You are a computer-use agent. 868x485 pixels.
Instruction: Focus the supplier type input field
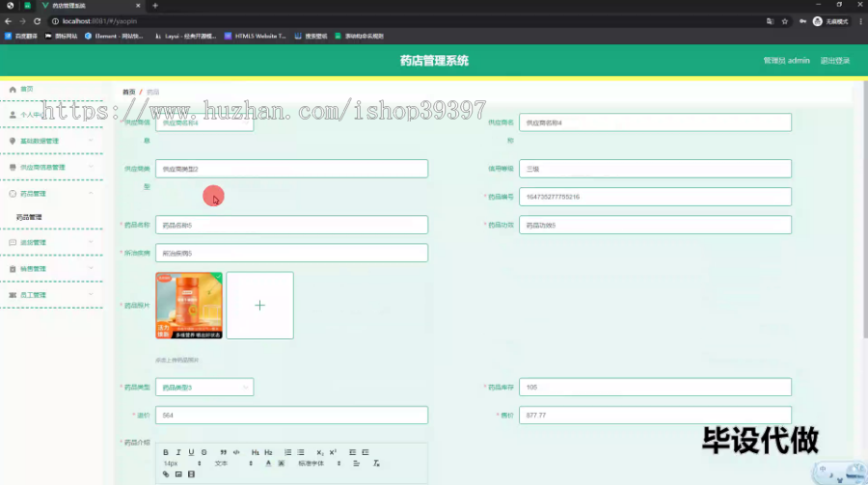point(291,169)
